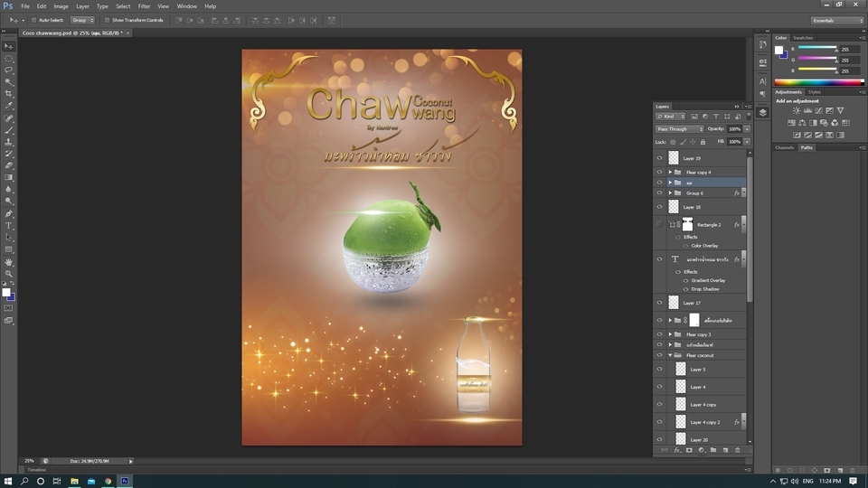Open the Fill percentage dropdown arrow
Image resolution: width=868 pixels, height=488 pixels.
[747, 142]
